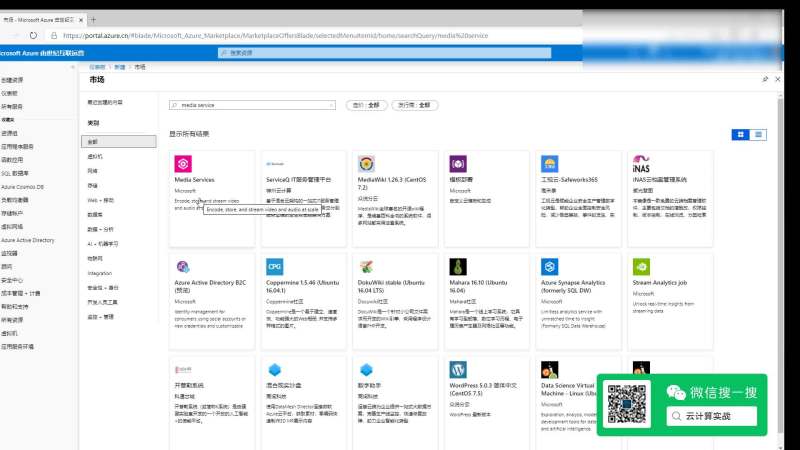Select the 存储 category
Screen dimensions: 800x450
(92, 186)
